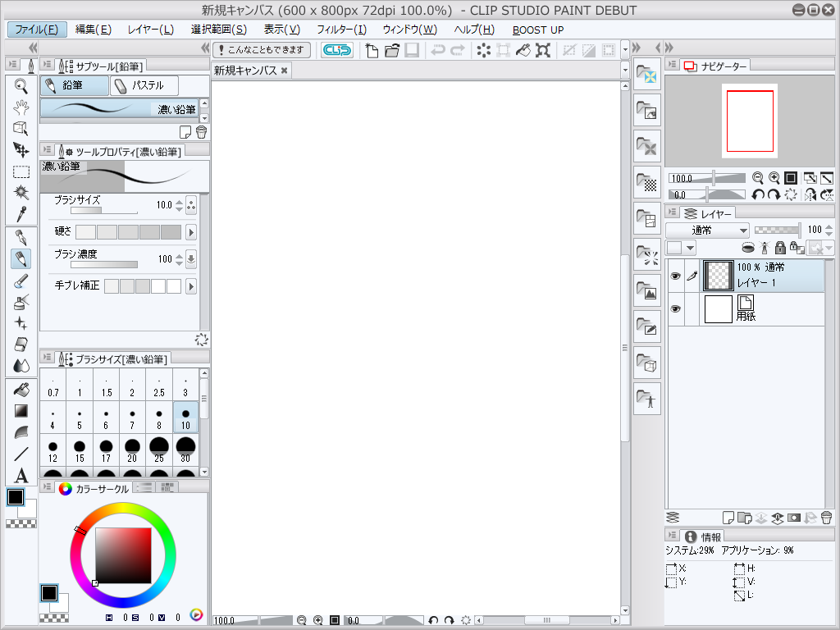Open the フィルター menu
840x630 pixels.
click(x=340, y=30)
